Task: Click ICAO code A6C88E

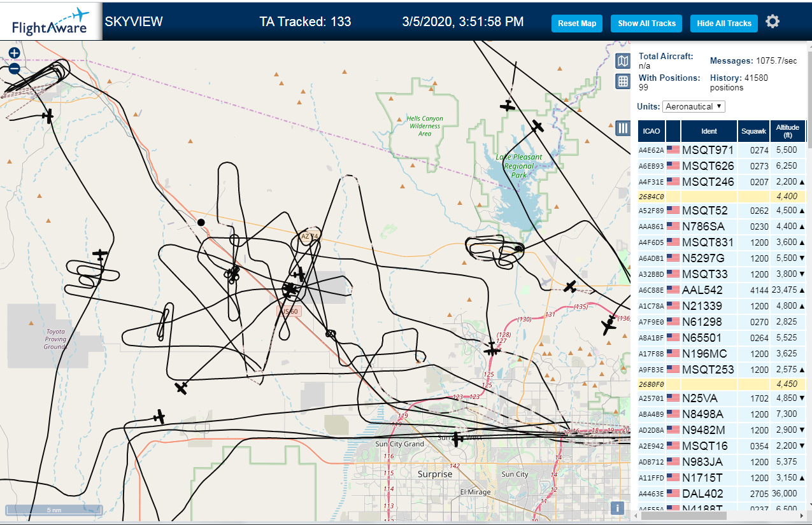Action: pyautogui.click(x=651, y=291)
